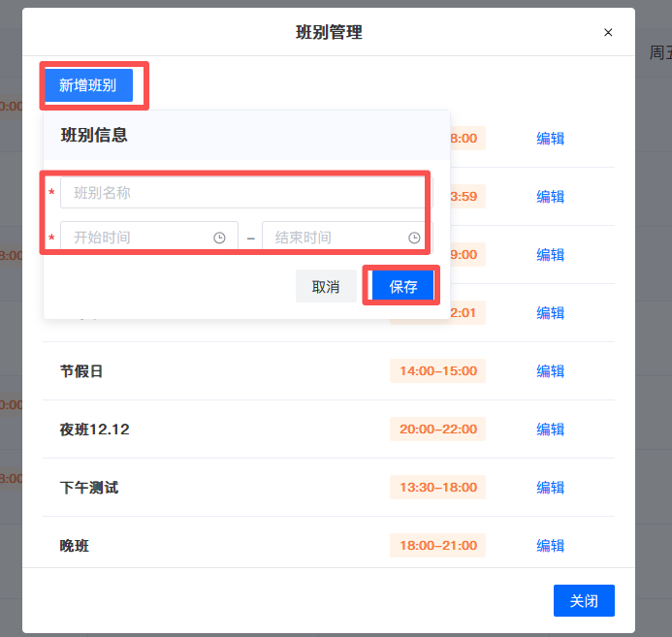Close the 班别管理 dialog with the X icon
This screenshot has height=637, width=672.
pos(608,32)
